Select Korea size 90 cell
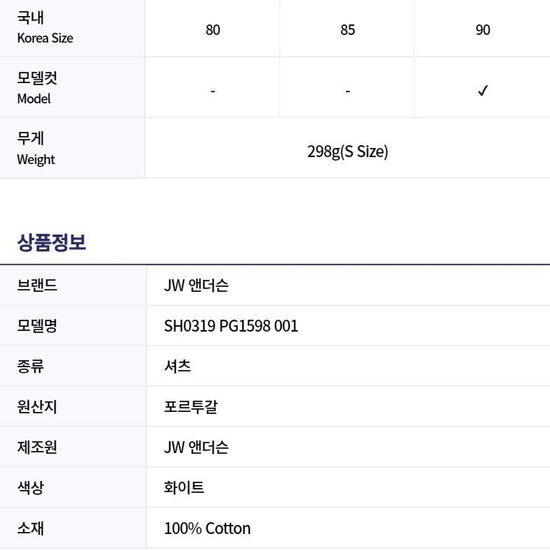Viewport: 550px width, 550px height. tap(482, 30)
